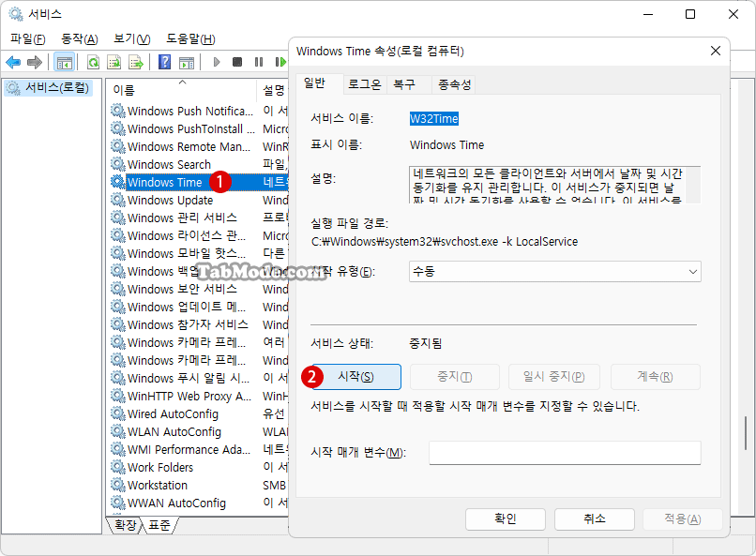756x556 pixels.
Task: Click the 시작(S) button to start service
Action: 356,377
